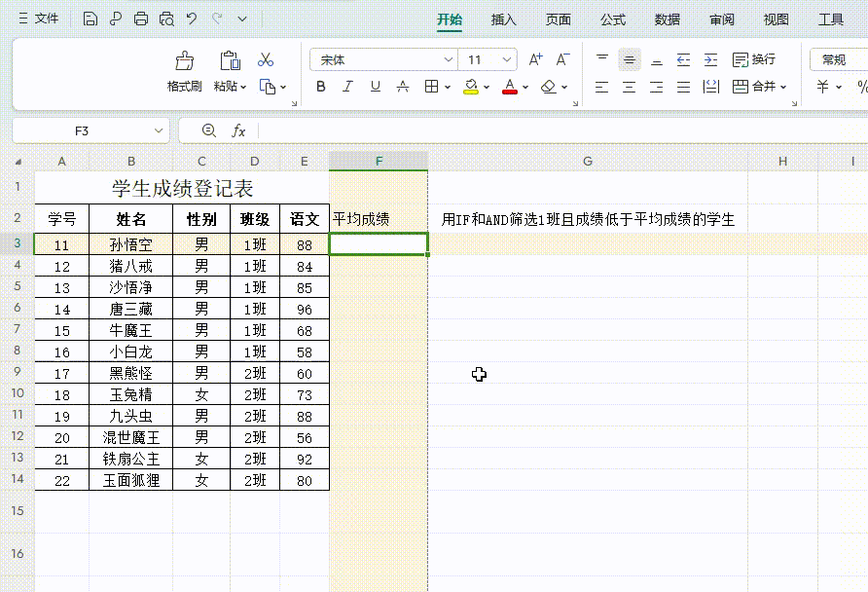868x592 pixels.
Task: Click the Justify alignment icon
Action: [x=684, y=87]
